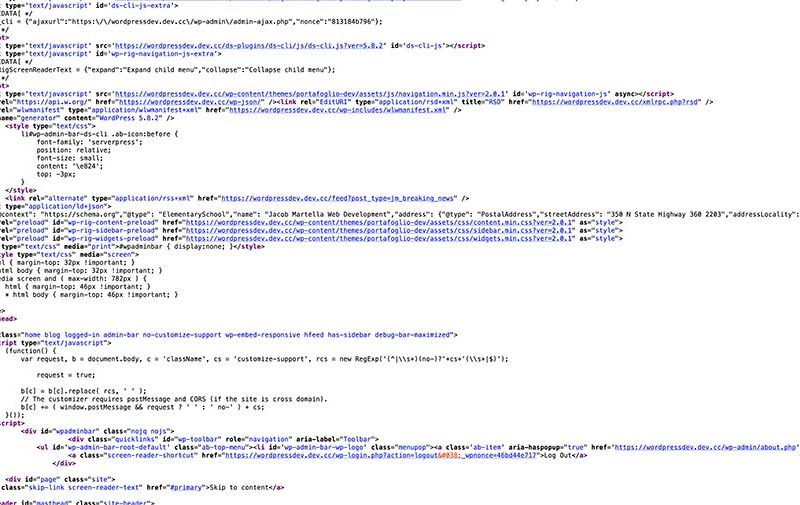Follow the #primary anchor link
The image size is (800, 505).
[186, 488]
